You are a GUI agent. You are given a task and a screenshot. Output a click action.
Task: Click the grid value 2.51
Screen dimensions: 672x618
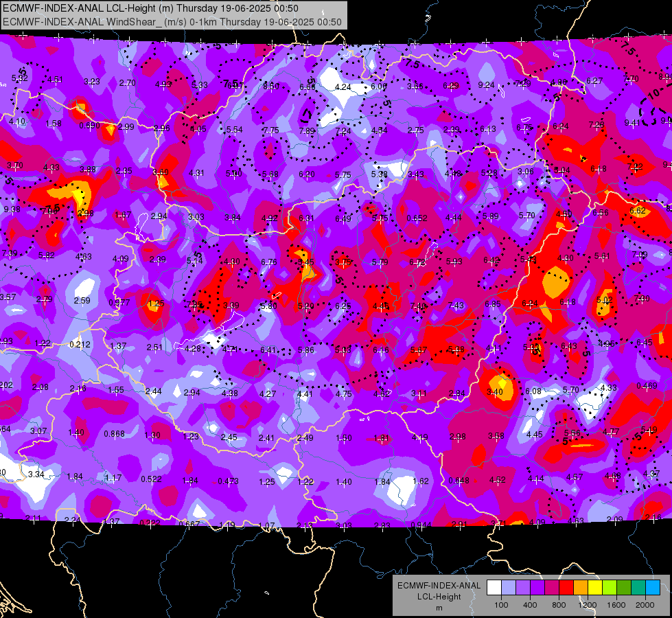tap(154, 347)
